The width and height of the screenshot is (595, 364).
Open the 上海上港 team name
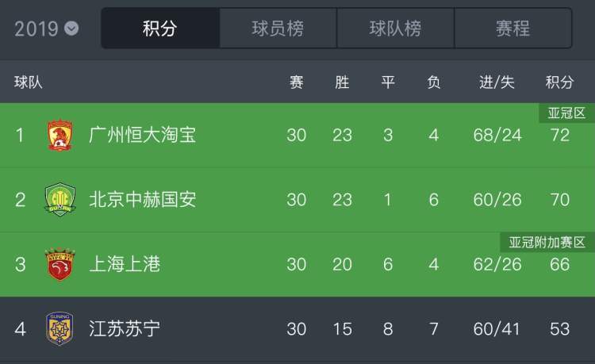tap(125, 264)
